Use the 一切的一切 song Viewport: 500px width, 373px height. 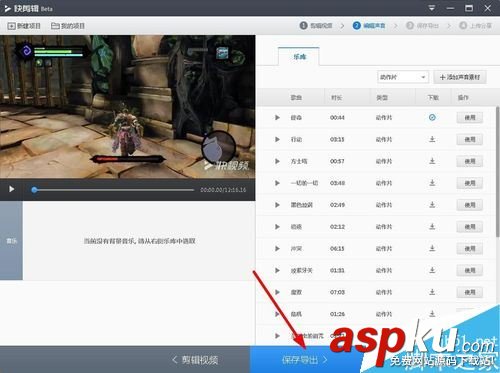[x=470, y=183]
